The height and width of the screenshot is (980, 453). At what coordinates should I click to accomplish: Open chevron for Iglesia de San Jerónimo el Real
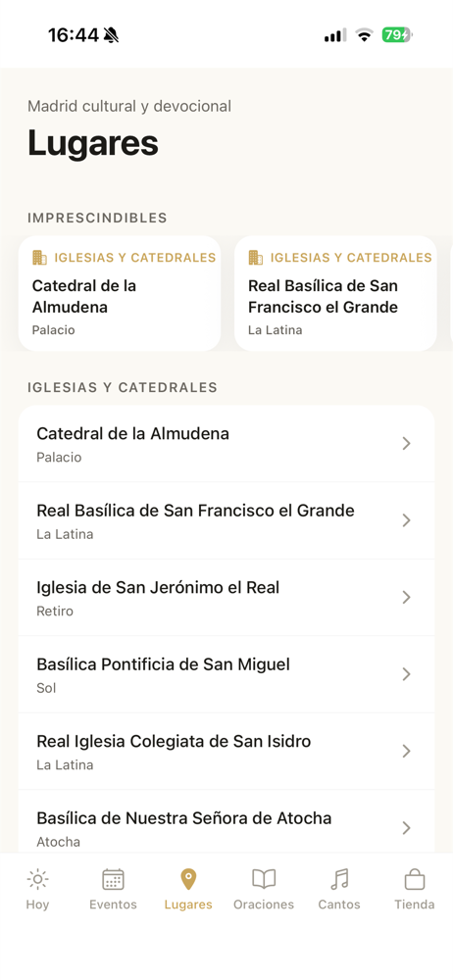tap(407, 598)
